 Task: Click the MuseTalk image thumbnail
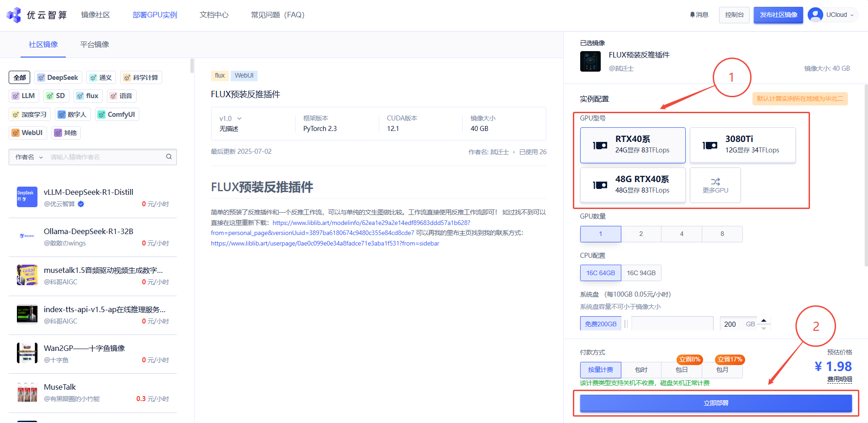pyautogui.click(x=27, y=392)
